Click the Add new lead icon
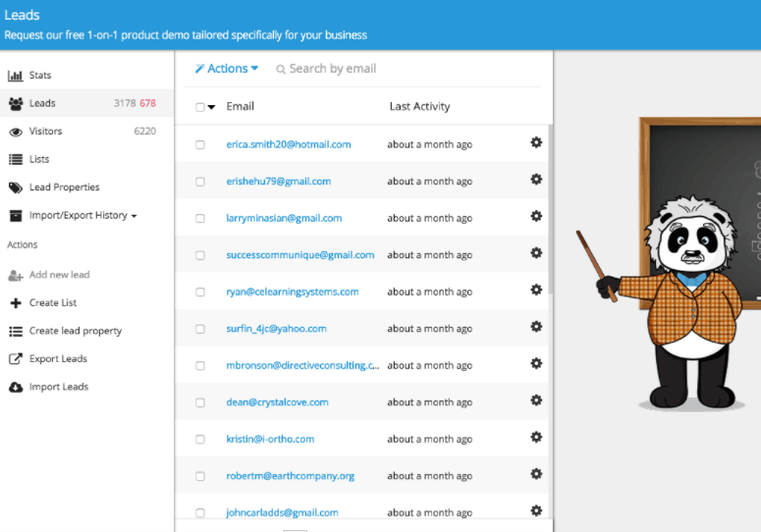The height and width of the screenshot is (532, 761). [x=16, y=276]
